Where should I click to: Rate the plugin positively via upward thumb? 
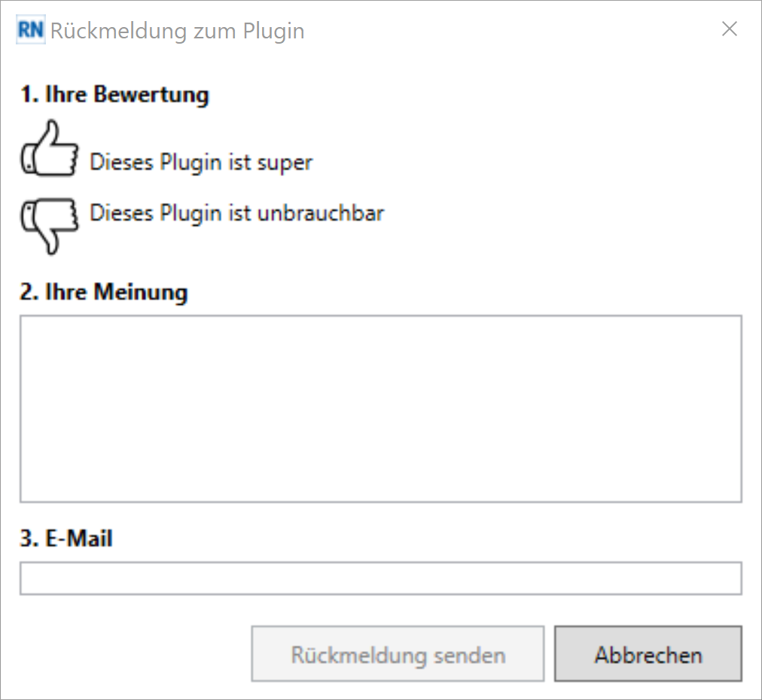click(x=49, y=148)
